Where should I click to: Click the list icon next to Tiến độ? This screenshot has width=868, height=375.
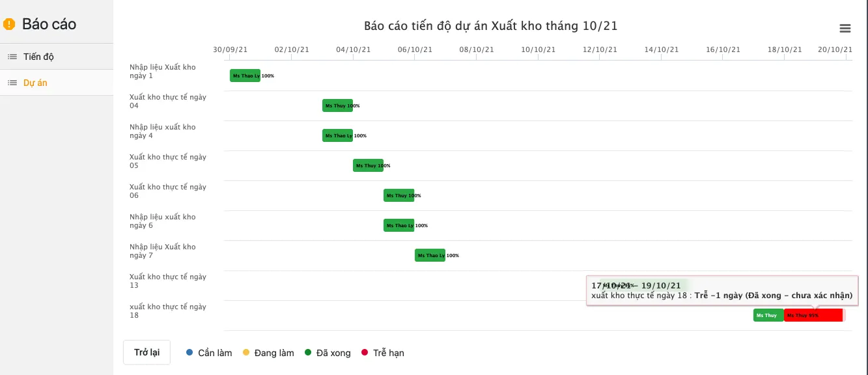pyautogui.click(x=12, y=57)
